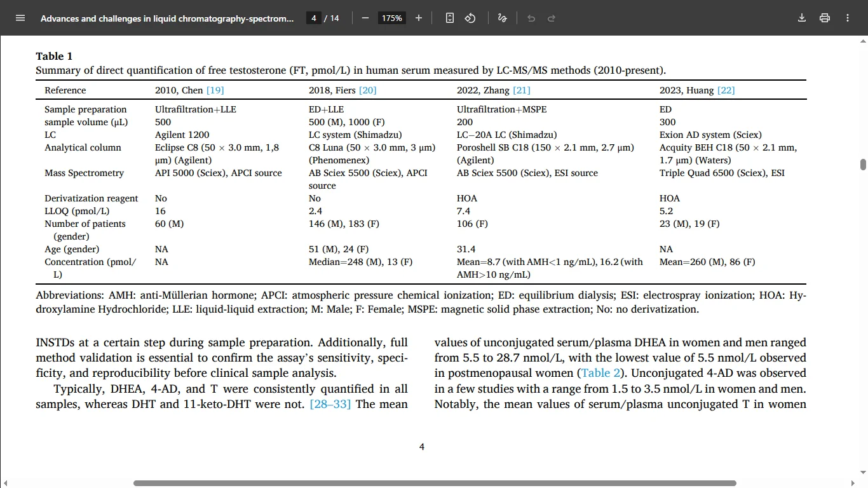Click LLOQ value '7.4'
This screenshot has width=868, height=488.
coord(463,211)
